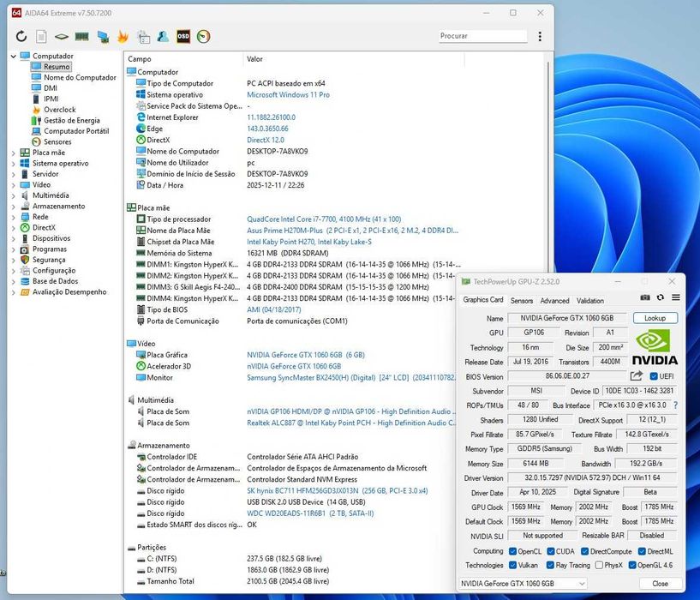
Task: Expand the Servidor tree node
Action: (x=14, y=174)
